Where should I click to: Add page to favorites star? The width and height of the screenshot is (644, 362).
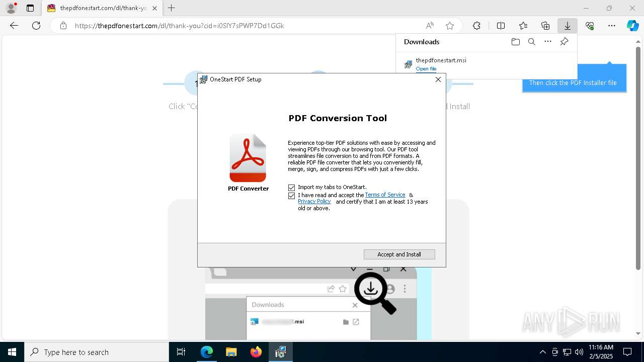(450, 26)
